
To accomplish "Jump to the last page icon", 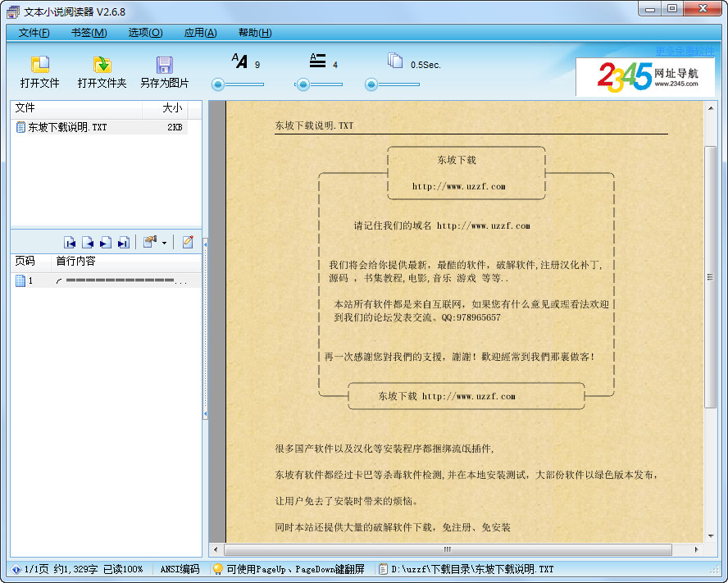I will point(124,242).
